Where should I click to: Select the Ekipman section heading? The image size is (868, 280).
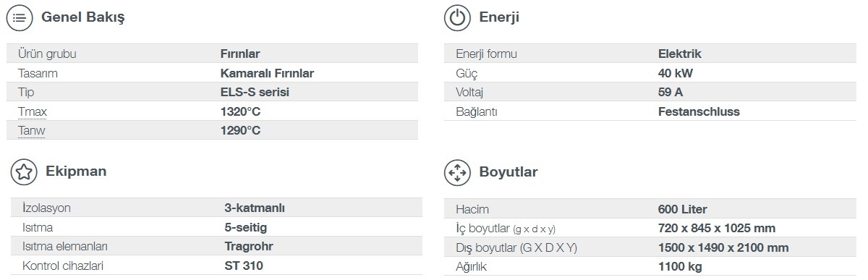coord(76,171)
